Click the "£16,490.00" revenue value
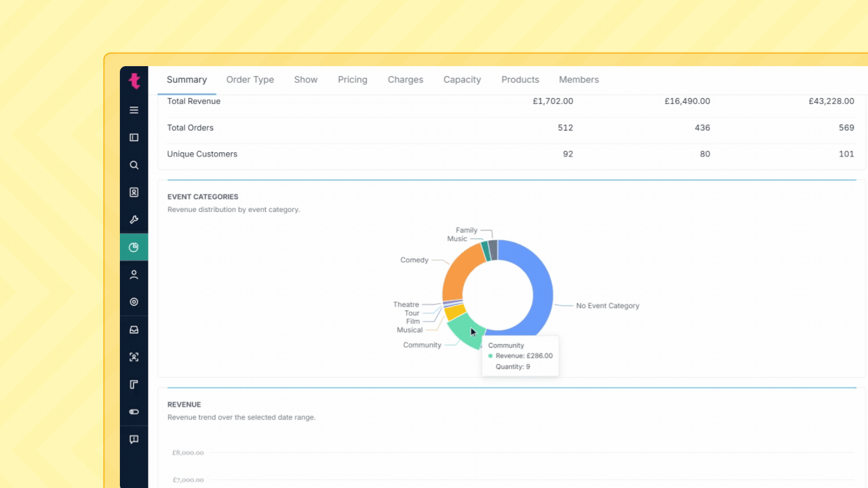The width and height of the screenshot is (868, 488). pos(687,101)
